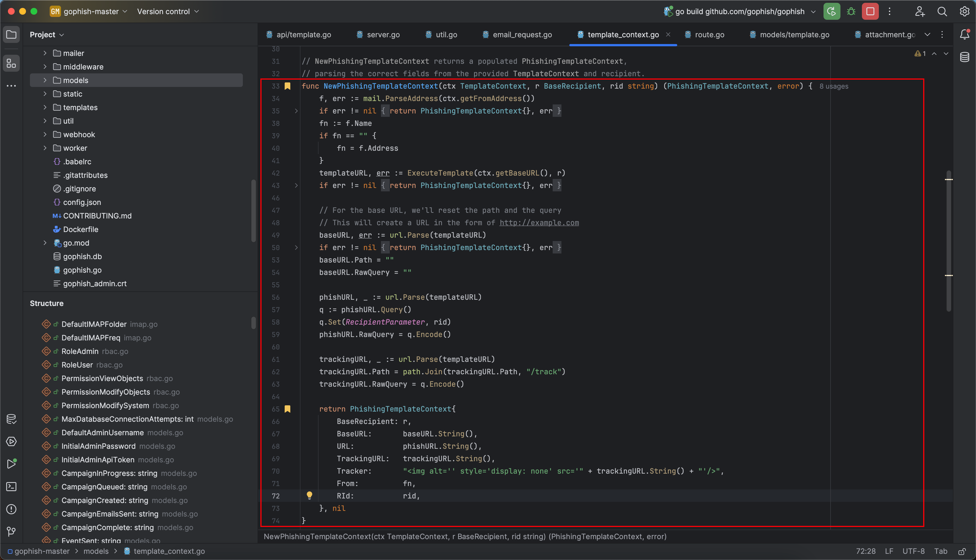Change line separator LF in status bar

click(889, 551)
